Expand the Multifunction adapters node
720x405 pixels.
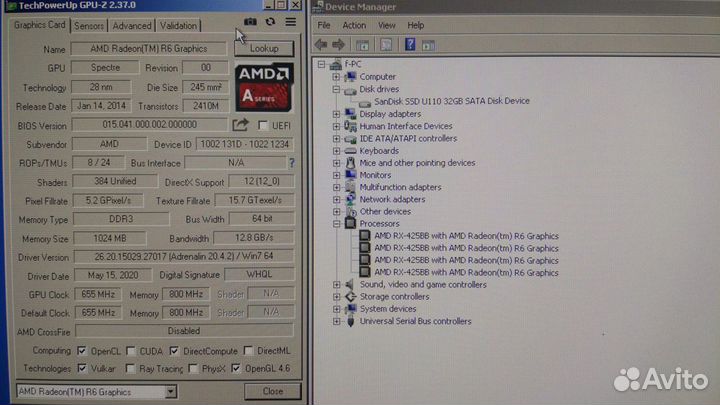tap(336, 187)
